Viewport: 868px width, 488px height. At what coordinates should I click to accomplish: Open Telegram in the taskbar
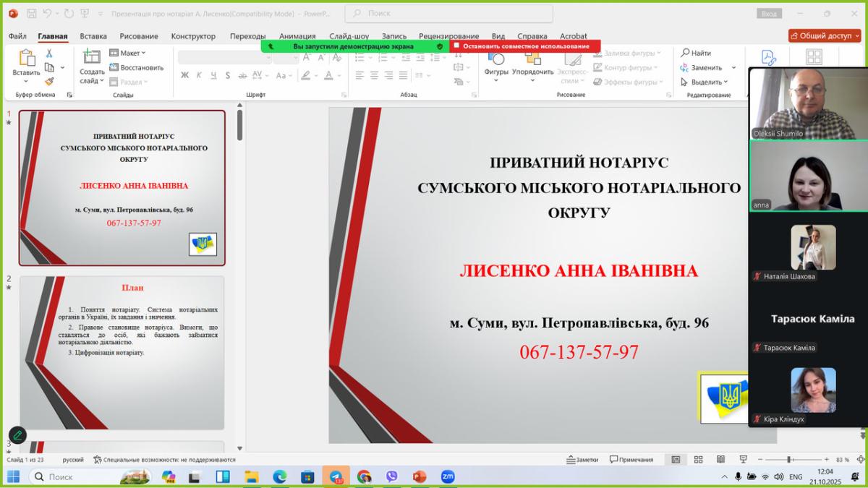tap(336, 476)
